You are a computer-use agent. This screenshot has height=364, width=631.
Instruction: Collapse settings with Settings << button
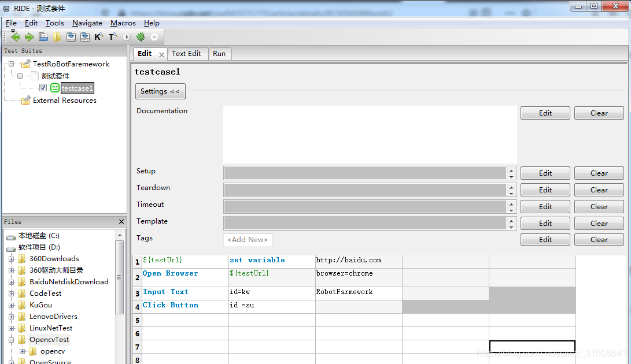(160, 91)
